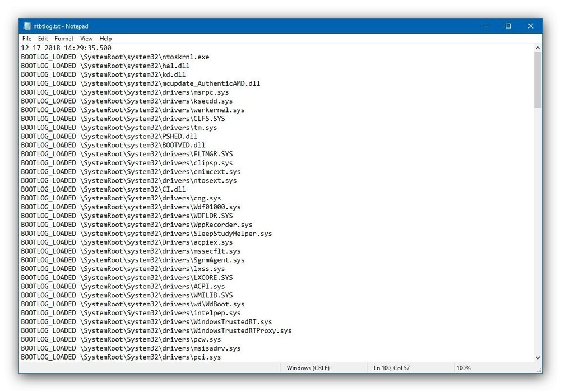Click the msrpc.sys log line
Image resolution: width=561 pixels, height=392 pixels.
(x=125, y=92)
